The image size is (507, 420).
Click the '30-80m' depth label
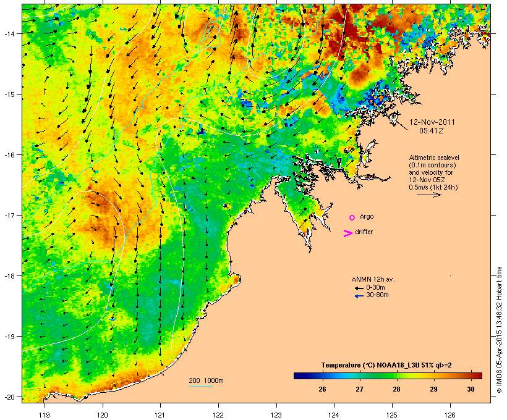[x=377, y=295]
